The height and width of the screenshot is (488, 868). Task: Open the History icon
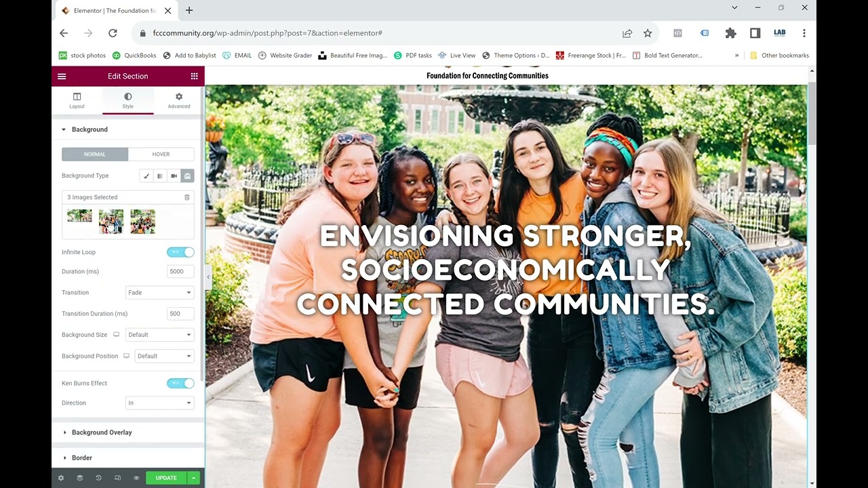(98, 478)
